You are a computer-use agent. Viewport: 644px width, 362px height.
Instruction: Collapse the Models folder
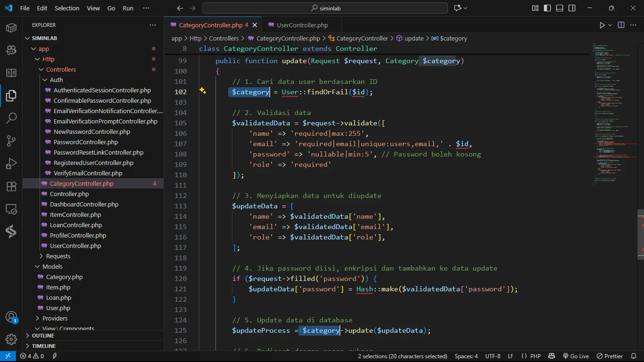52,266
